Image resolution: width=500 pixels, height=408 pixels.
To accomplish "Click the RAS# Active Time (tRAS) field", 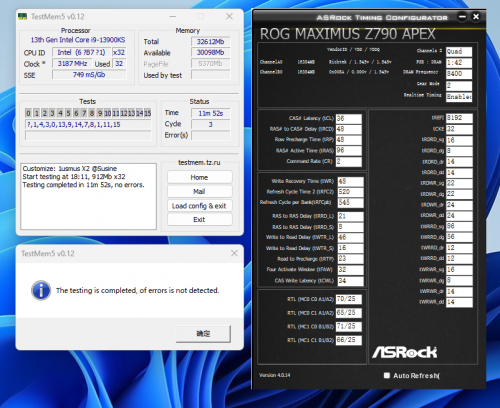I will pyautogui.click(x=348, y=151).
